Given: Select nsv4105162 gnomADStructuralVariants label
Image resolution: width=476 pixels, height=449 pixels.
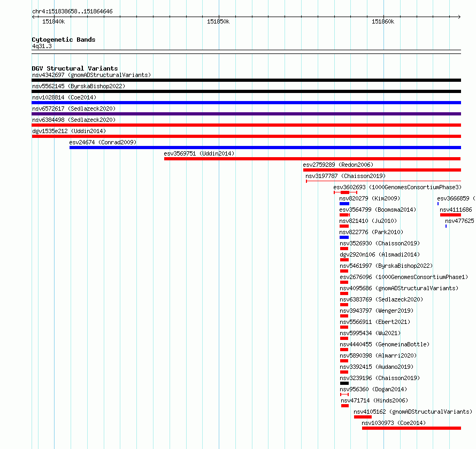Looking at the screenshot, I should [x=413, y=412].
